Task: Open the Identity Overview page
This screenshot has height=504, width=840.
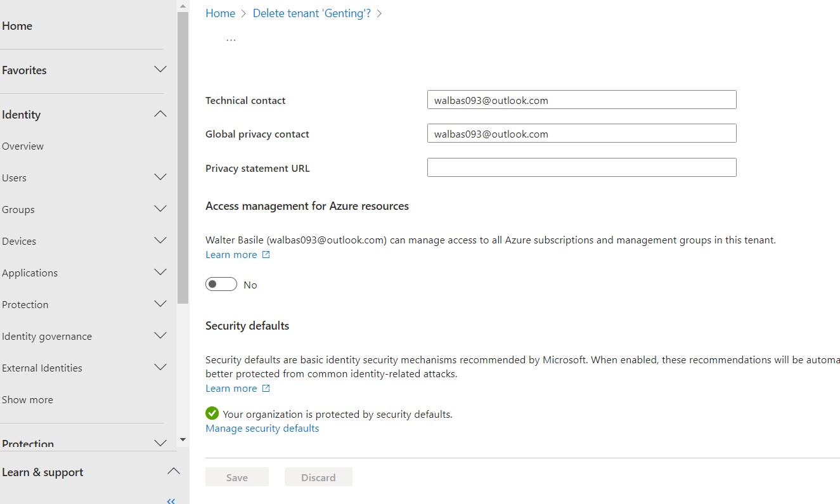Action: (x=23, y=146)
